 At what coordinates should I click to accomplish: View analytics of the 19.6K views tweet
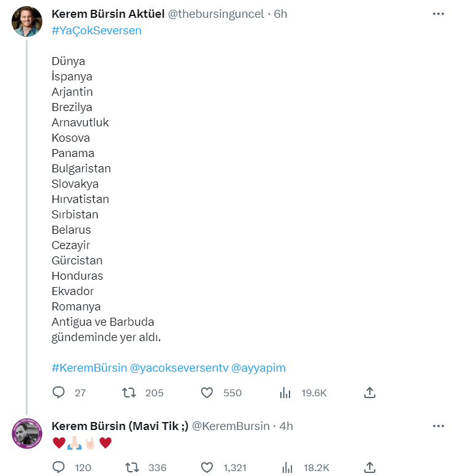[x=285, y=393]
